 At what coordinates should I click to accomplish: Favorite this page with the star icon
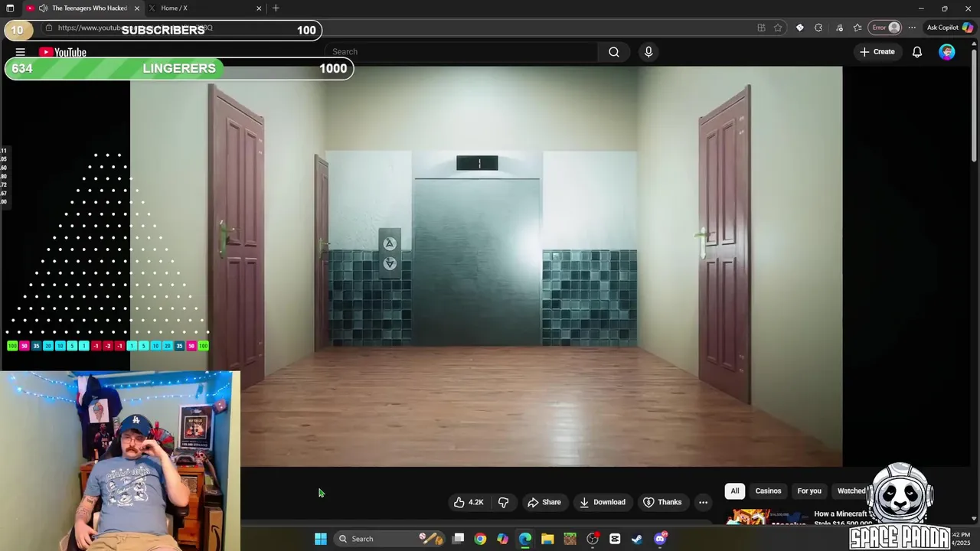click(x=778, y=28)
